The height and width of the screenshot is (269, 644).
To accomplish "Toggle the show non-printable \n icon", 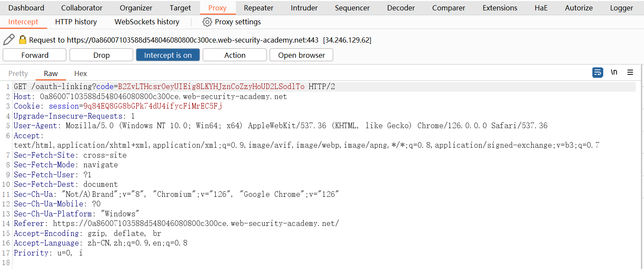I will [x=614, y=73].
